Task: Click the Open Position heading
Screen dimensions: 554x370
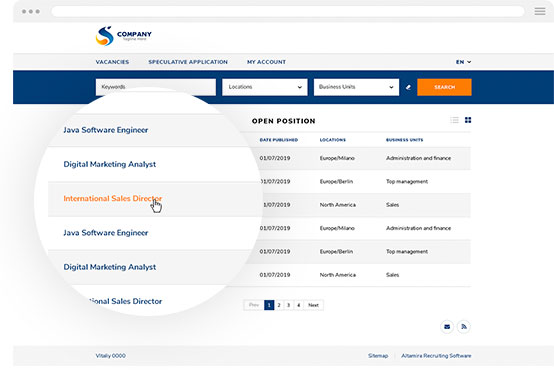Action: (x=283, y=121)
